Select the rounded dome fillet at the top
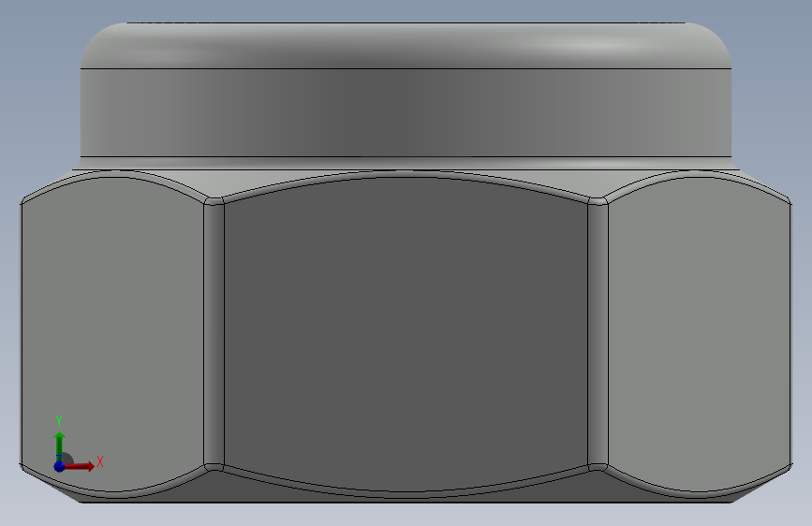This screenshot has height=526, width=812. [x=406, y=46]
